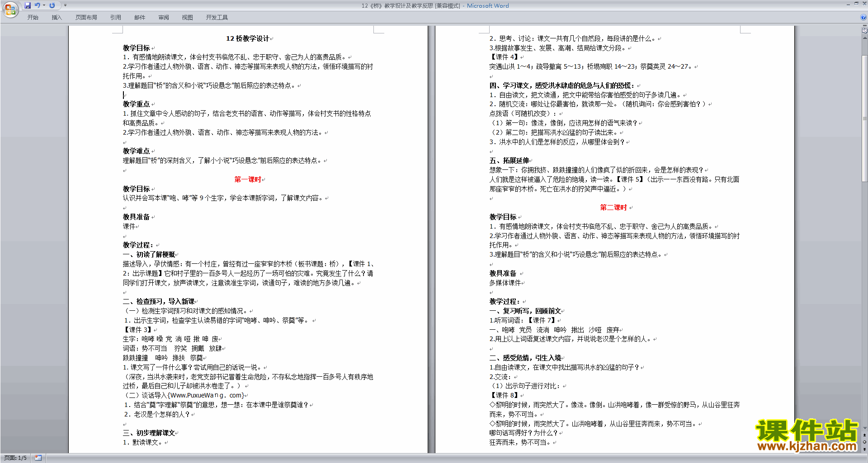
Task: Click the line 2. 老汉是个怎样的人？
Action: click(156, 414)
